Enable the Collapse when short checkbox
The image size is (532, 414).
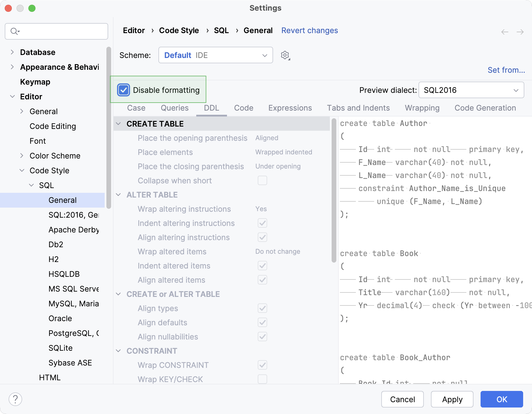[x=262, y=180]
